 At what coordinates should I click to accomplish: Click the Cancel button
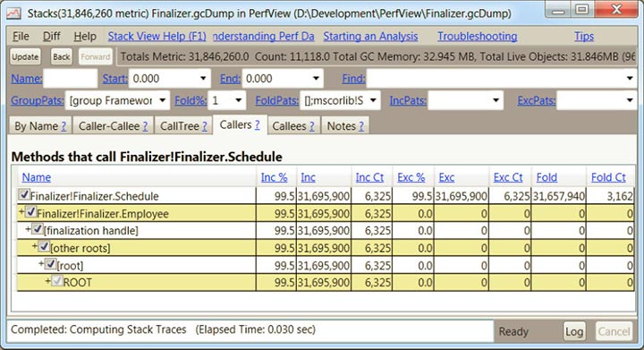(614, 331)
